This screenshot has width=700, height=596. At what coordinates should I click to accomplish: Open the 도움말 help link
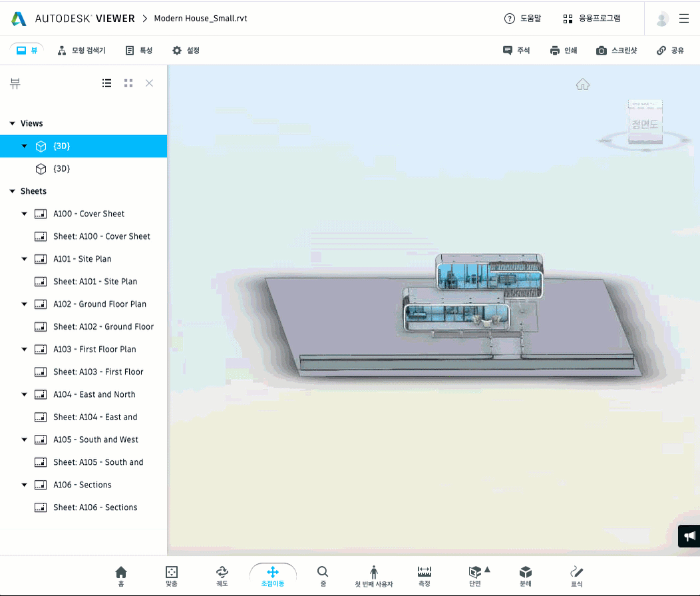[522, 19]
